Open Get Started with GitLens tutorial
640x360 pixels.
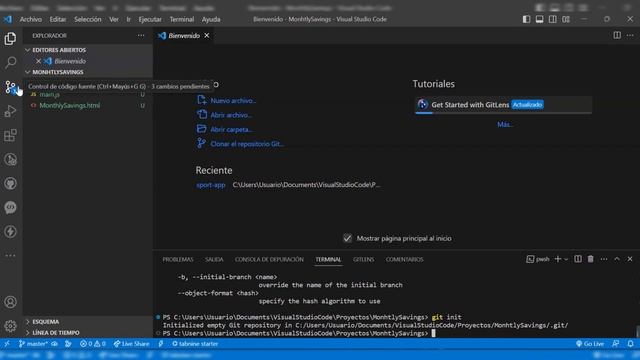tap(503, 105)
